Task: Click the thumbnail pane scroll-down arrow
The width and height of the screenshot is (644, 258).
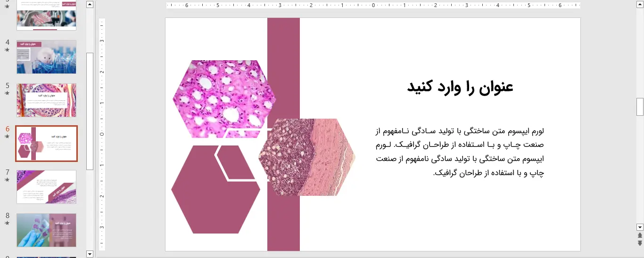Action: (x=90, y=254)
